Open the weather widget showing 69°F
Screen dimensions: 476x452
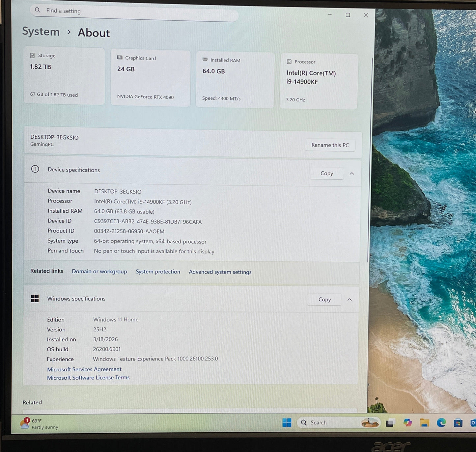[x=40, y=424]
